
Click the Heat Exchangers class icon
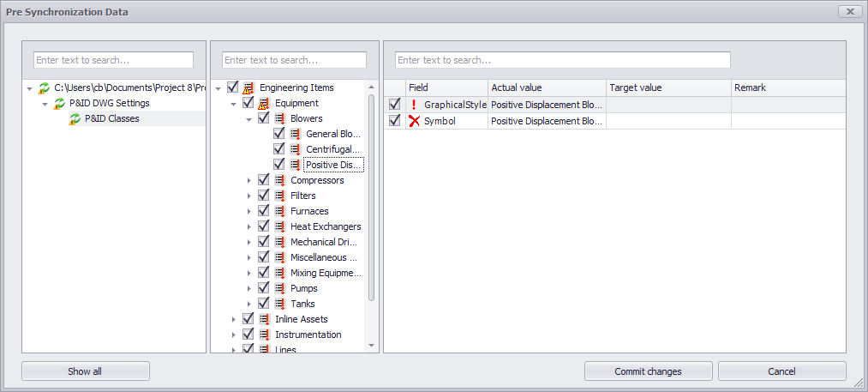pyautogui.click(x=279, y=226)
